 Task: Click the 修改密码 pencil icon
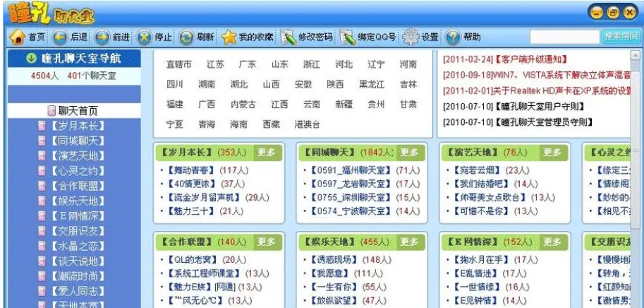pyautogui.click(x=288, y=37)
